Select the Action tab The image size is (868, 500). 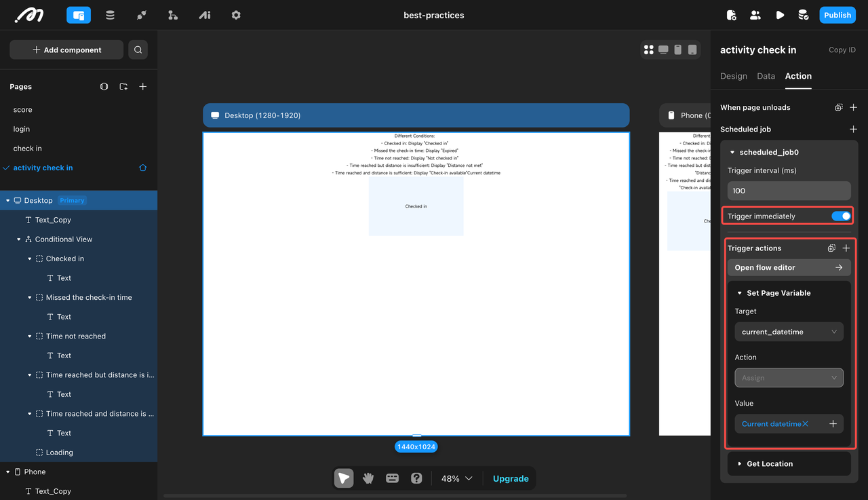click(x=798, y=76)
